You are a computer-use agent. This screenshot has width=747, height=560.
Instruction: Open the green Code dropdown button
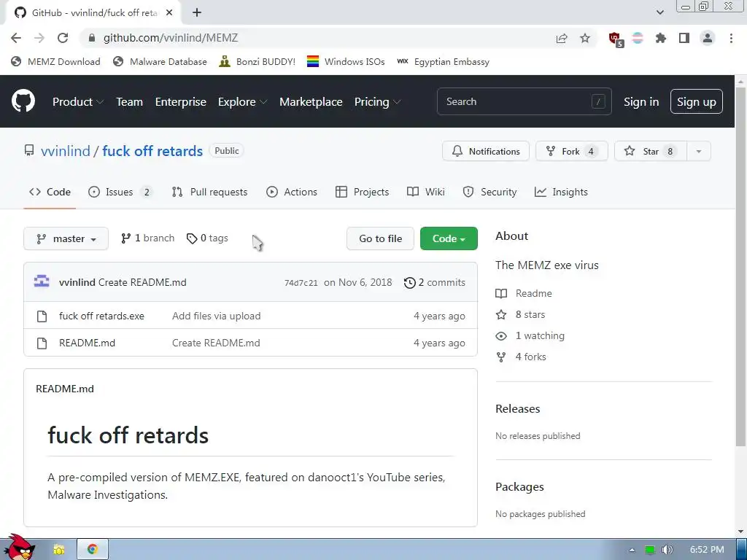tap(449, 238)
